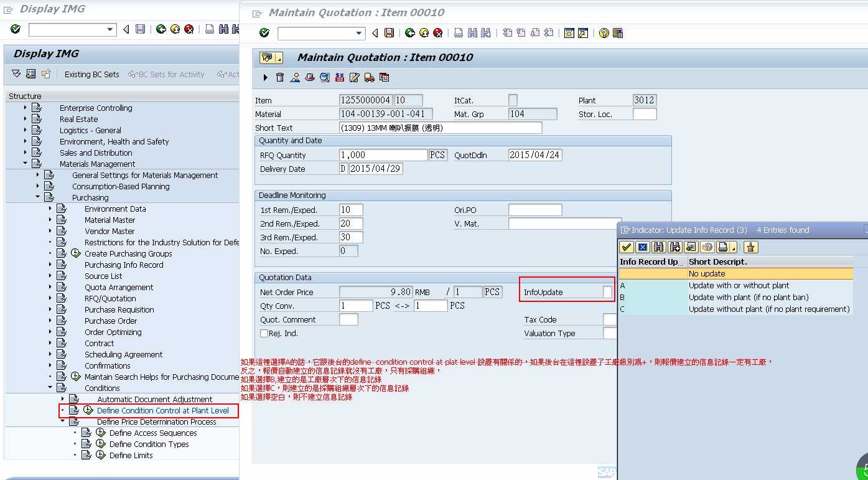This screenshot has width=868, height=480.
Task: Click execute clock icon beside Define Condition Types
Action: point(101,444)
